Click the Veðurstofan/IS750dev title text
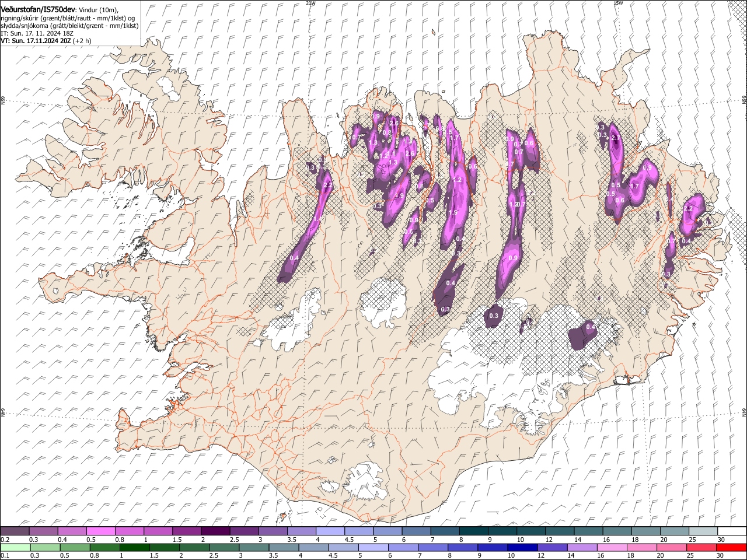This screenshot has height=560, width=747. click(38, 9)
